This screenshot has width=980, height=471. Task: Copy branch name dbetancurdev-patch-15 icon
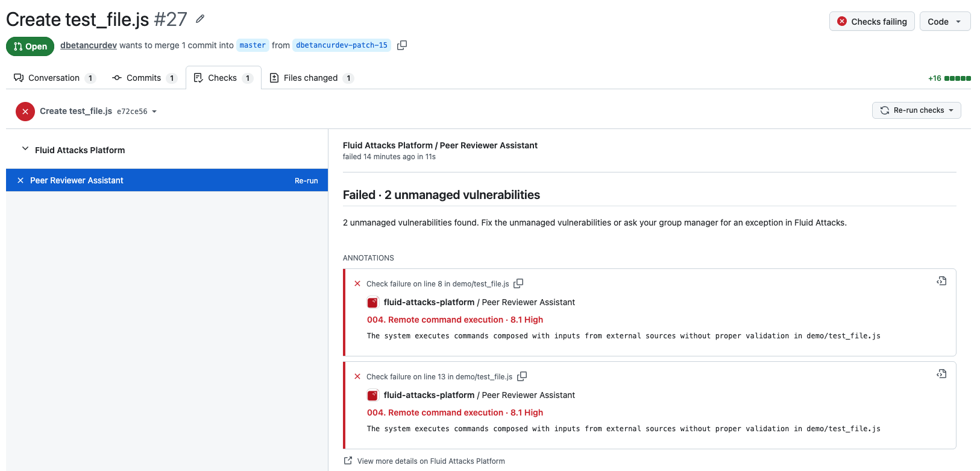pyautogui.click(x=402, y=45)
